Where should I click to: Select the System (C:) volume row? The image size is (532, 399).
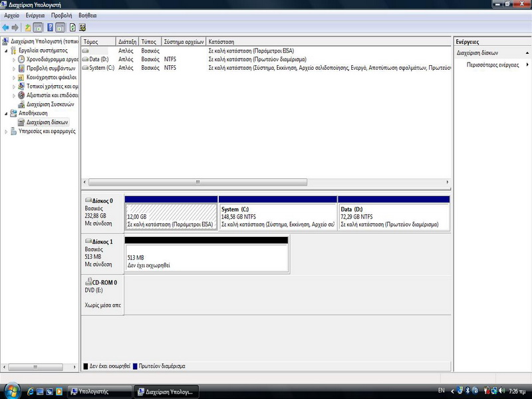[266, 68]
